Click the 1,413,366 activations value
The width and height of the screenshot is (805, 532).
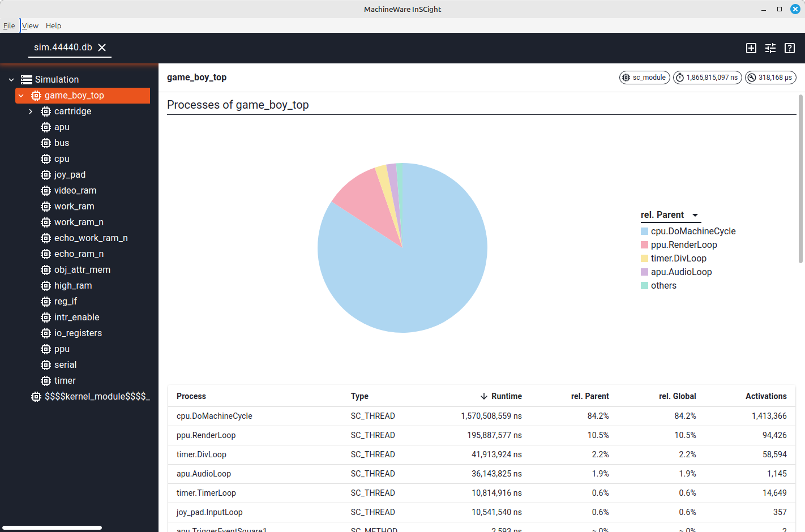pyautogui.click(x=769, y=416)
